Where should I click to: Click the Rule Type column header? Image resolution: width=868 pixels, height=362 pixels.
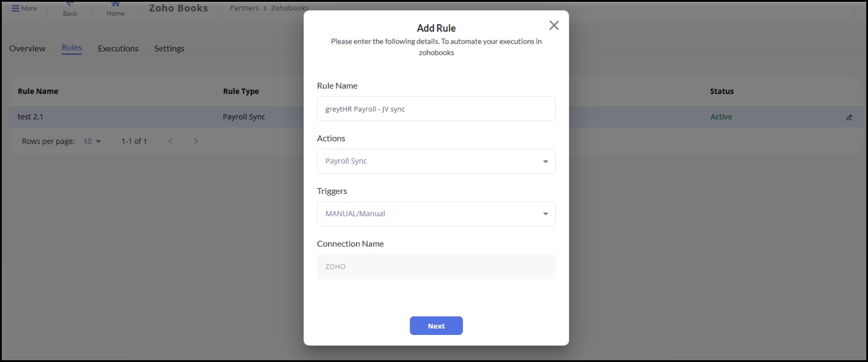pos(241,91)
